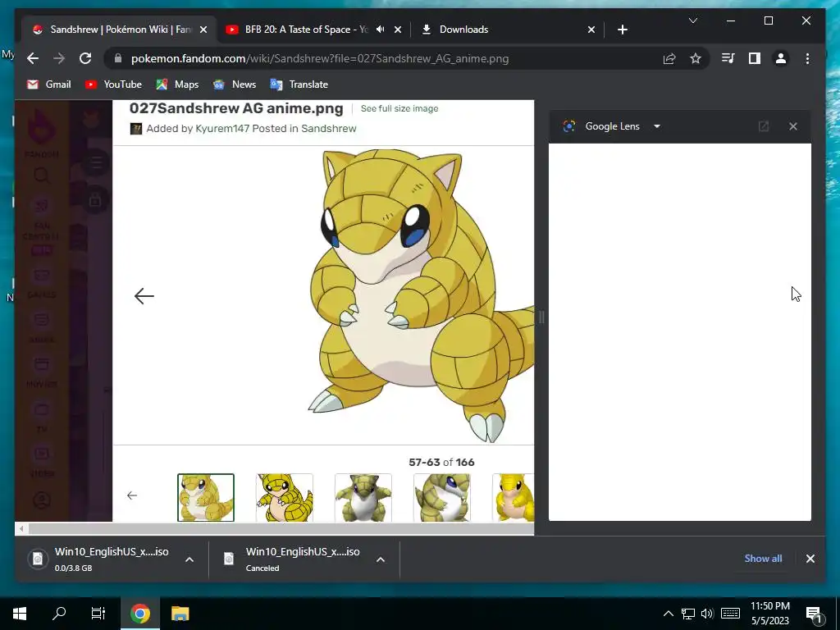
Task: Click the site lock icon in address bar
Action: [x=118, y=58]
